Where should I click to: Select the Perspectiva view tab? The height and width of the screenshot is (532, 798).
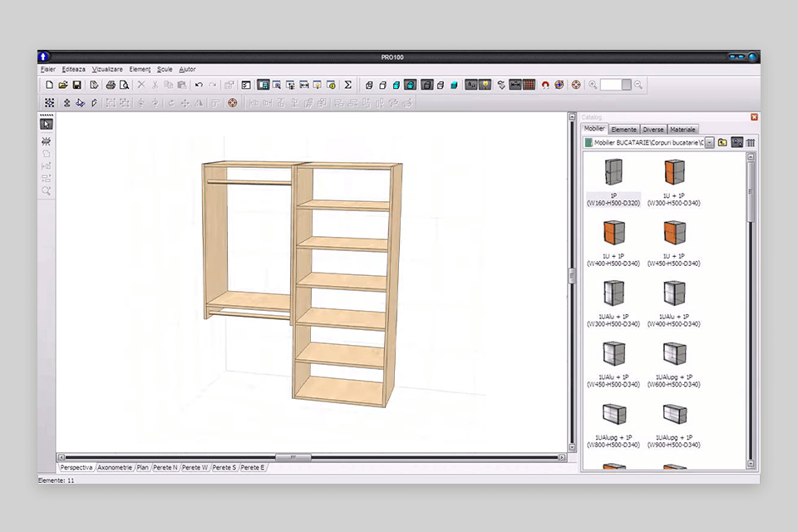[x=76, y=467]
